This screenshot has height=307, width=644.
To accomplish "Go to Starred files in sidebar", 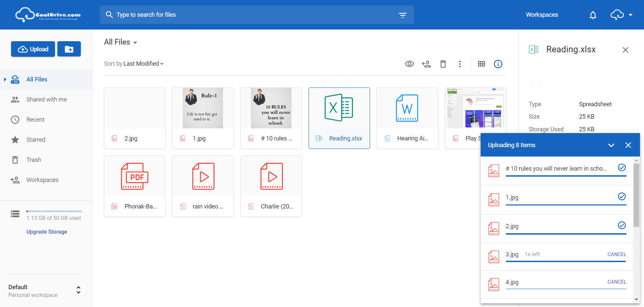I will [x=36, y=140].
